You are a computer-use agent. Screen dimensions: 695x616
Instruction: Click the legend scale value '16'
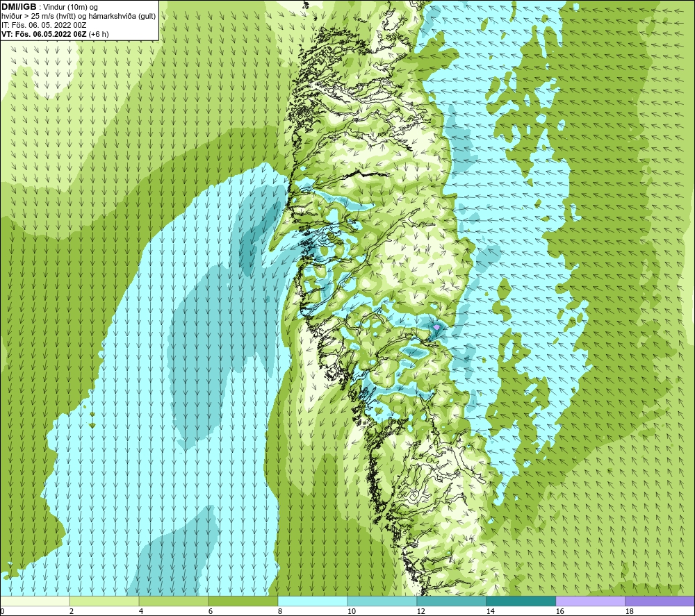[x=559, y=612]
